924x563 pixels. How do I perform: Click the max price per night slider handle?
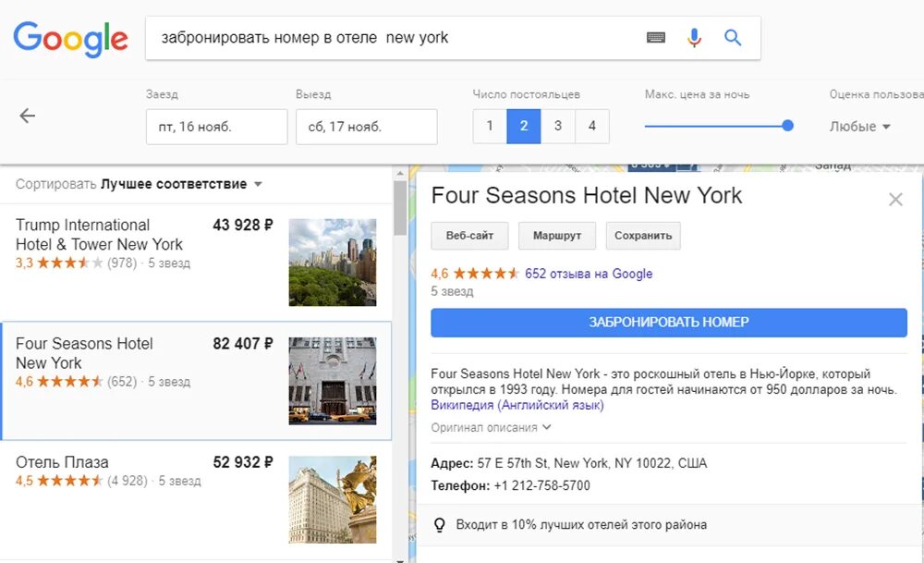787,126
